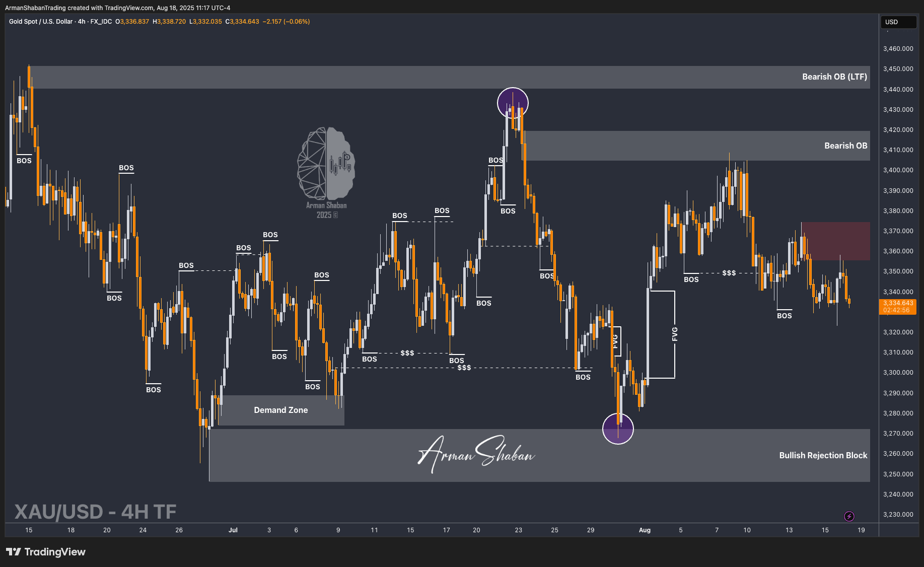The width and height of the screenshot is (924, 567).
Task: Click the date label 13 on time axis
Action: (789, 530)
